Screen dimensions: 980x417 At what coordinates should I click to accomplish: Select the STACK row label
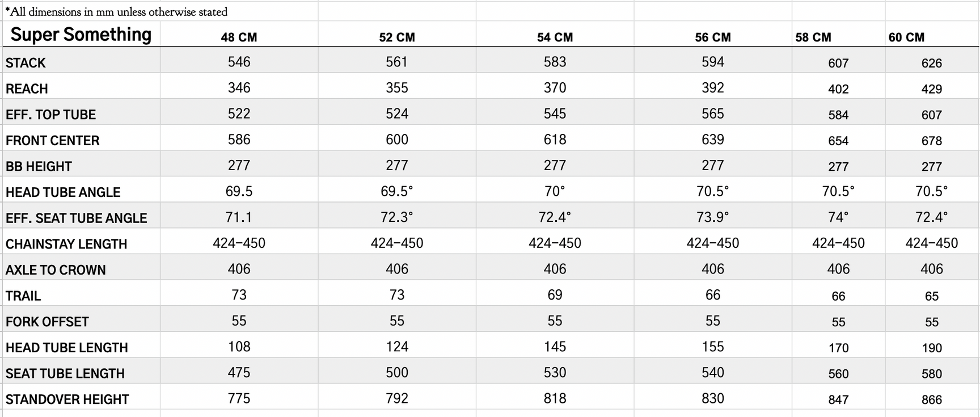pyautogui.click(x=26, y=63)
